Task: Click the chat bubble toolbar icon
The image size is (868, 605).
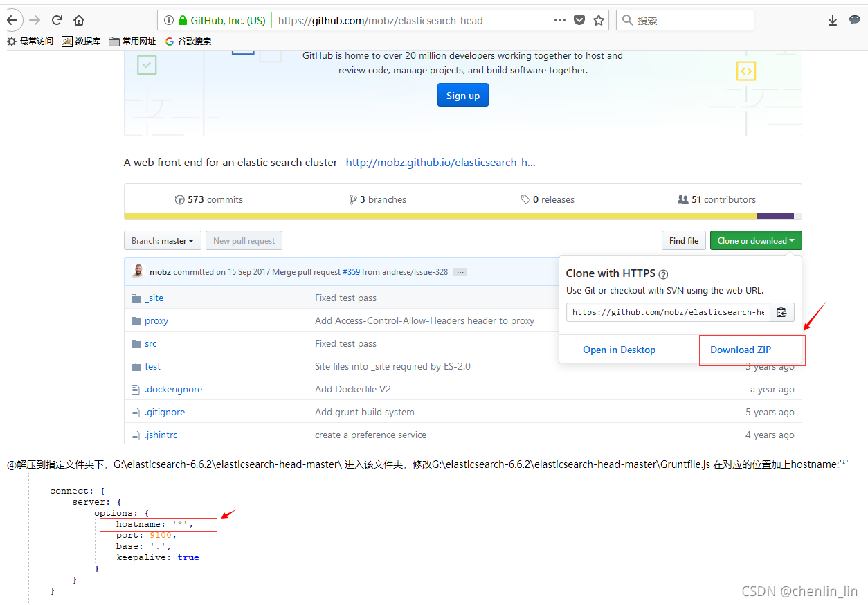Action: [x=855, y=20]
